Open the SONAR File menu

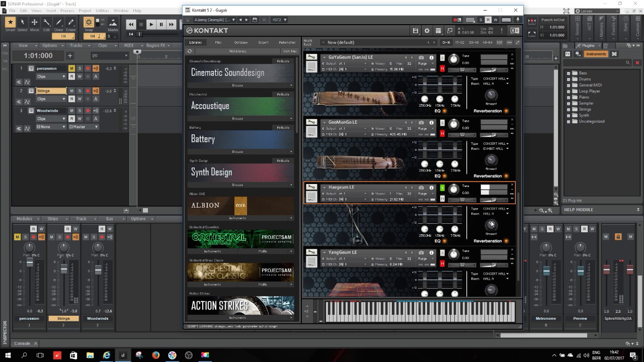pos(12,11)
